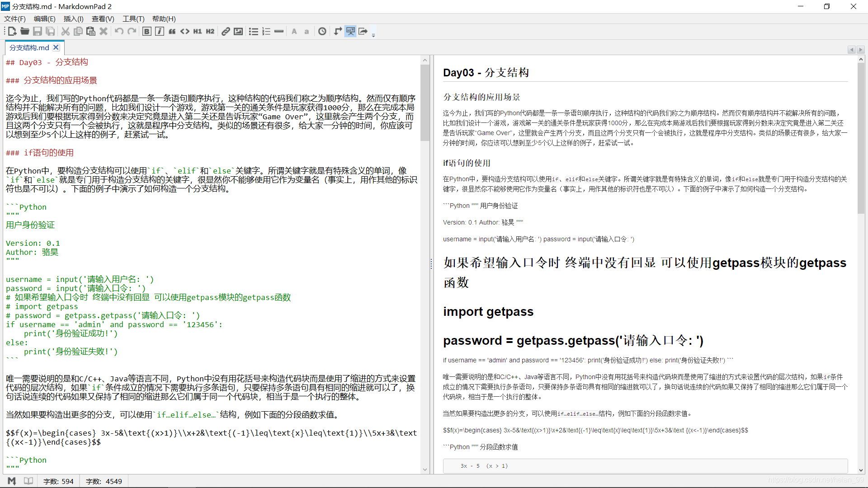Close the 分支结构.md tab
This screenshot has height=488, width=868.
coord(56,47)
